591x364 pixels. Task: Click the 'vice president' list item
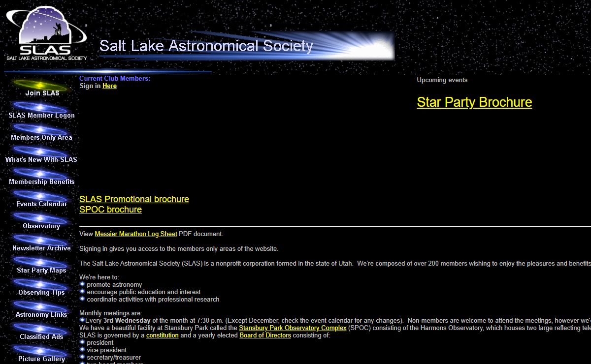107,350
